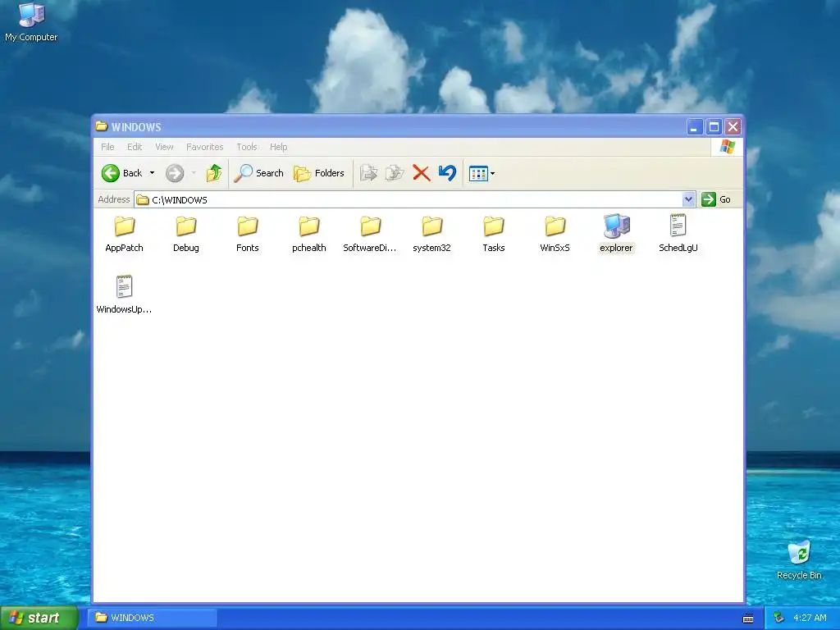The width and height of the screenshot is (840, 630).
Task: Expand the Views dropdown arrow
Action: 493,174
